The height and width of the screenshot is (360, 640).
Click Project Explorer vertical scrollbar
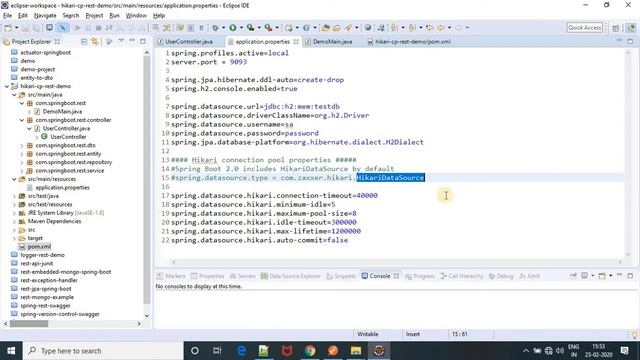coord(147,184)
